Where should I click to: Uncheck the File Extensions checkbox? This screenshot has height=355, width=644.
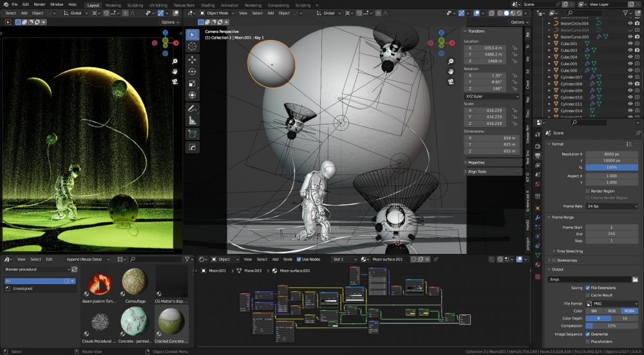(588, 288)
